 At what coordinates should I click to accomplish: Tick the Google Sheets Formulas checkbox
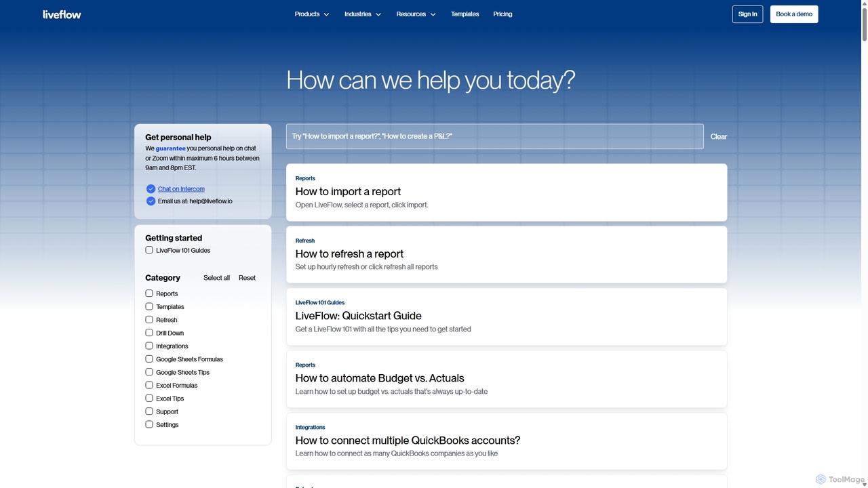[149, 359]
